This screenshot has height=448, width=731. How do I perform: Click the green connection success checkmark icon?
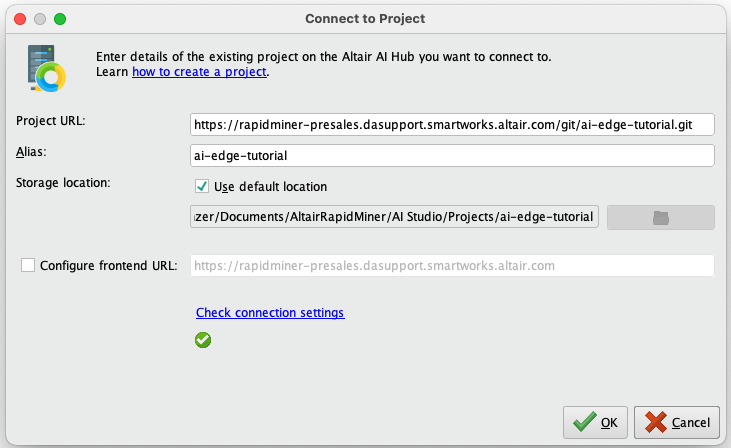coord(203,340)
